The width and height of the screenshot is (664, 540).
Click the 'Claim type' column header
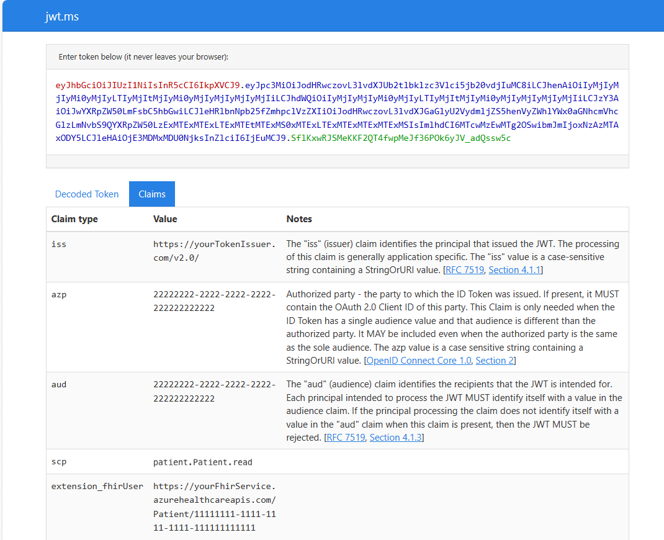click(75, 219)
